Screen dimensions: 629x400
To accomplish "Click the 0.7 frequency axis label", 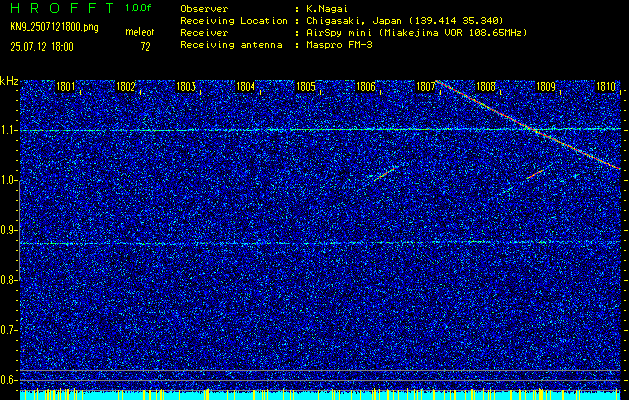I will pyautogui.click(x=8, y=330).
